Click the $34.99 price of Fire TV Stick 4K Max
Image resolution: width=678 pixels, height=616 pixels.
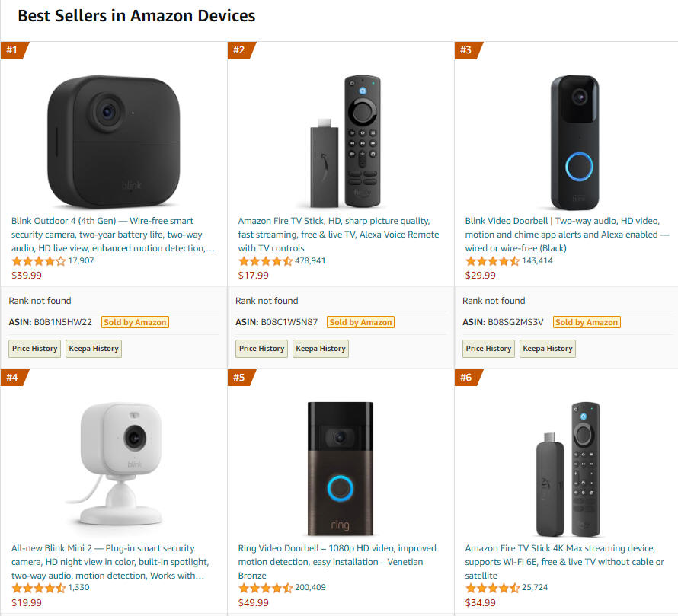[481, 602]
